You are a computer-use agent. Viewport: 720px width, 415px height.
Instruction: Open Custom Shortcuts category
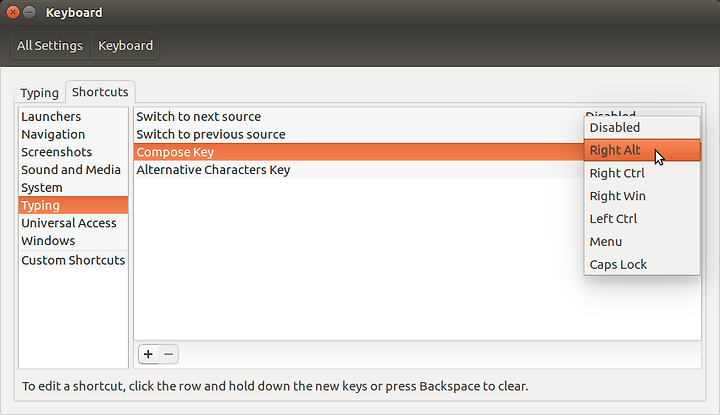(x=73, y=260)
